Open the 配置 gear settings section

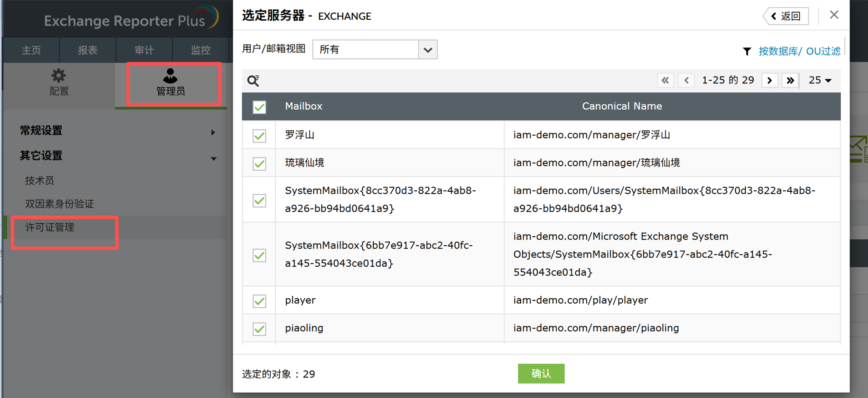click(59, 82)
